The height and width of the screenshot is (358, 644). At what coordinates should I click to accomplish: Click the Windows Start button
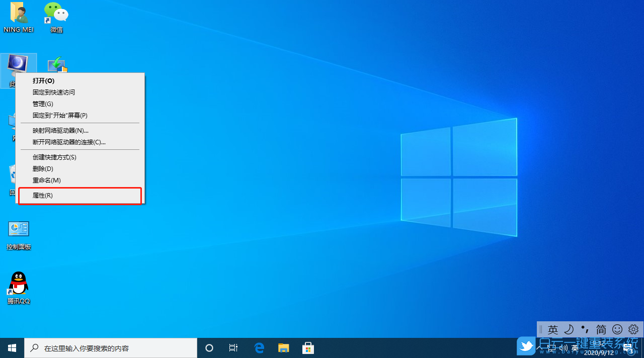coord(12,347)
